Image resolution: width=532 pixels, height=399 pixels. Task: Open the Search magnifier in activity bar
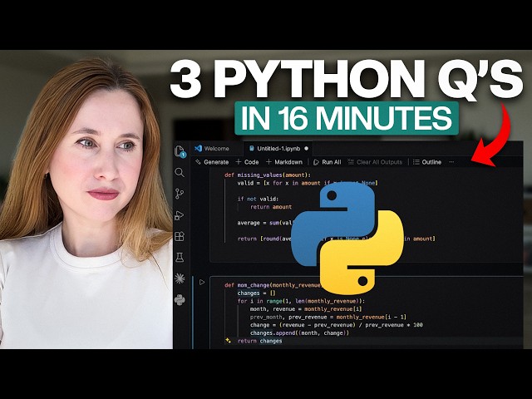click(x=180, y=172)
